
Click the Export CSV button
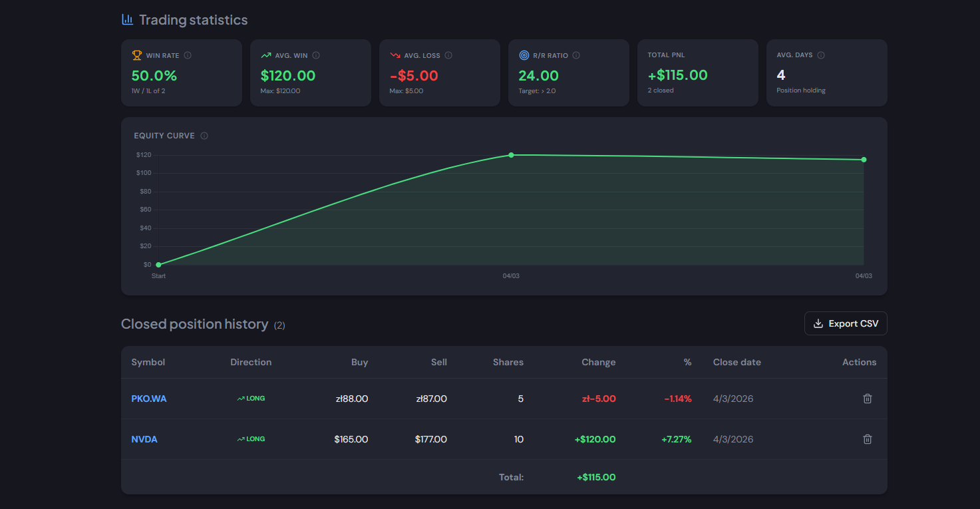[846, 323]
